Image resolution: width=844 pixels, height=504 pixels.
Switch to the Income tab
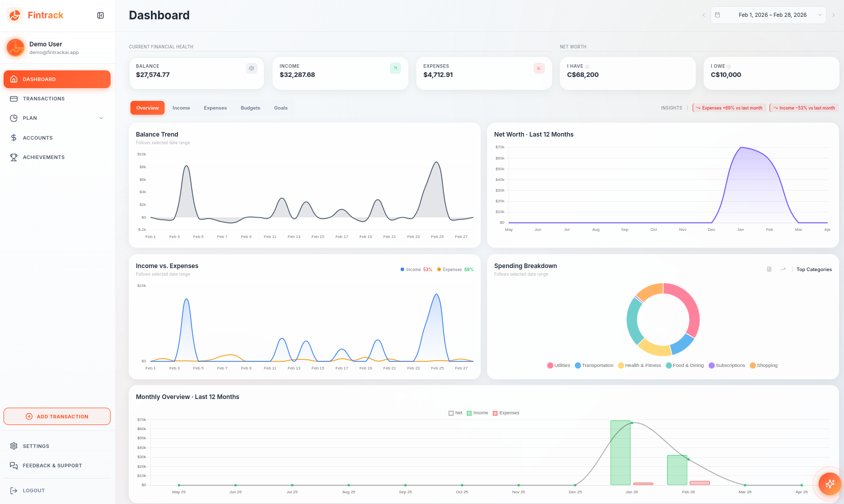click(181, 108)
